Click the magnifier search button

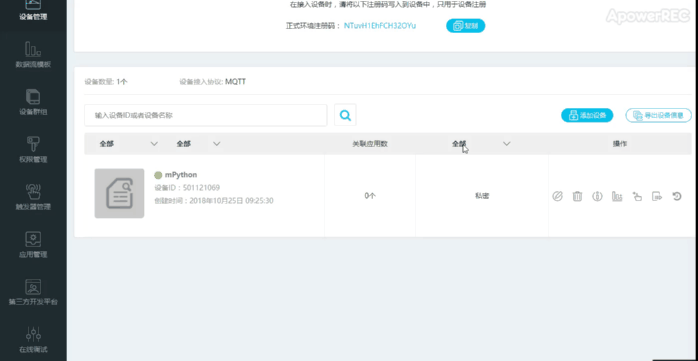[345, 115]
